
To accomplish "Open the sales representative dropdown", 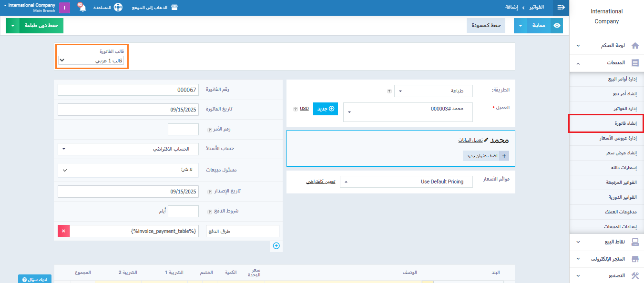I will (x=128, y=170).
